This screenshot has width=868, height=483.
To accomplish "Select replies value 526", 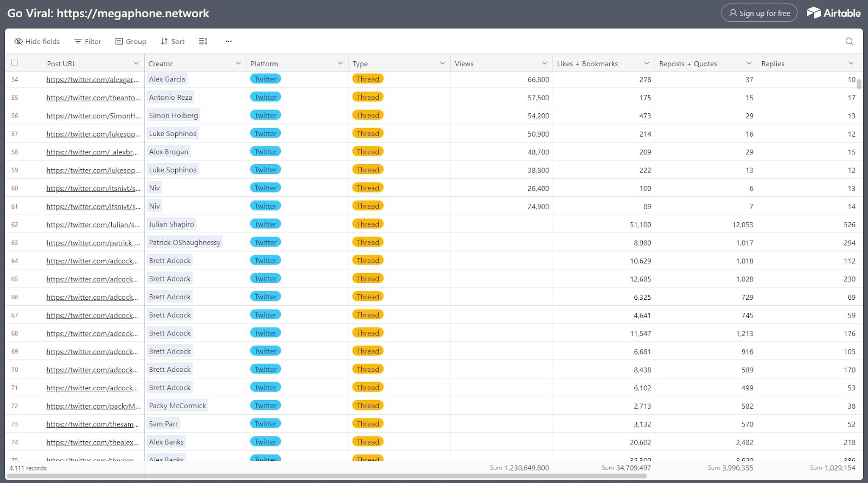I will pyautogui.click(x=850, y=224).
